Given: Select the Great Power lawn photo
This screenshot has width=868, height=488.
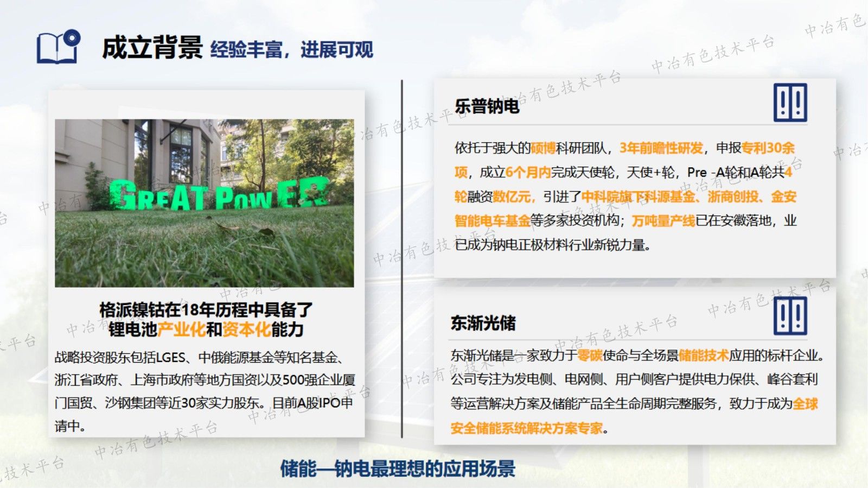Looking at the screenshot, I should click(204, 203).
